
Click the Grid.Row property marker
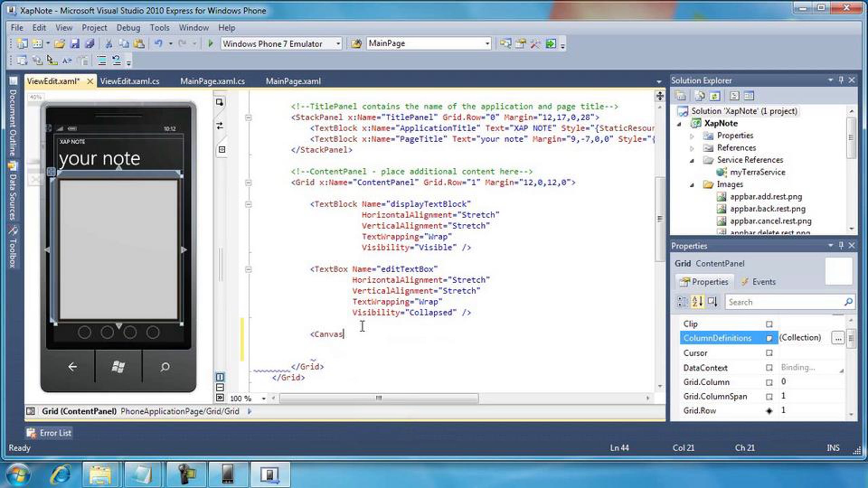[x=769, y=411]
